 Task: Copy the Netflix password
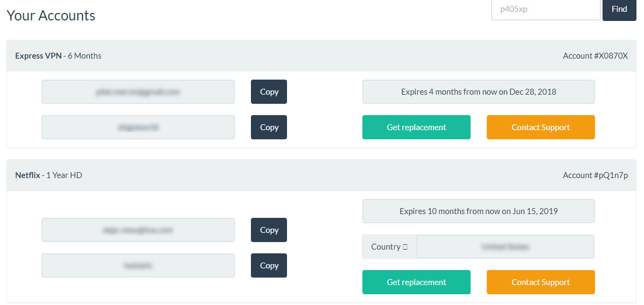click(269, 266)
